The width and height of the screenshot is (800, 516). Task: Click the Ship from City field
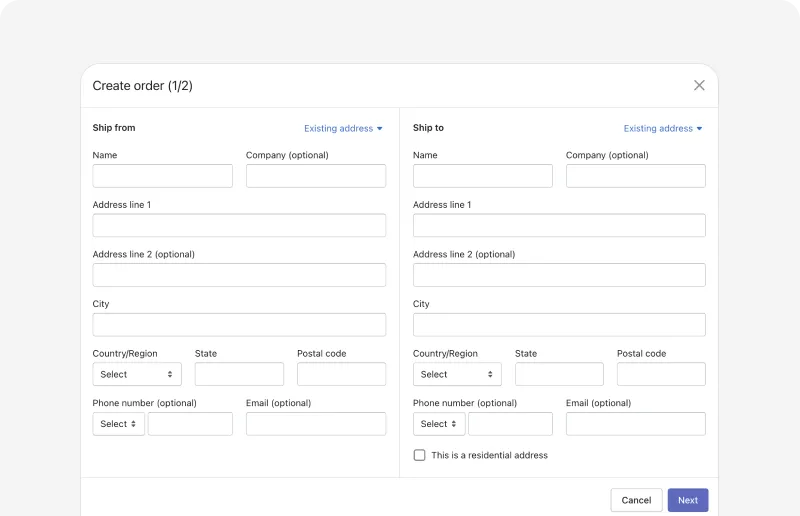point(239,325)
